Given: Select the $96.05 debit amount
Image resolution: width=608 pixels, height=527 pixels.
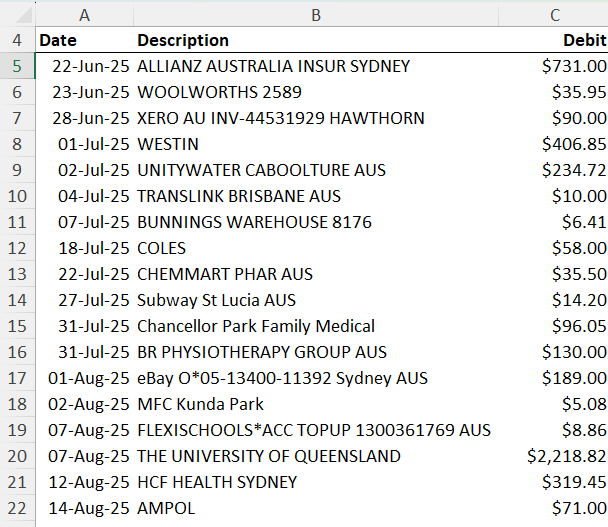Looking at the screenshot, I should click(553, 326).
